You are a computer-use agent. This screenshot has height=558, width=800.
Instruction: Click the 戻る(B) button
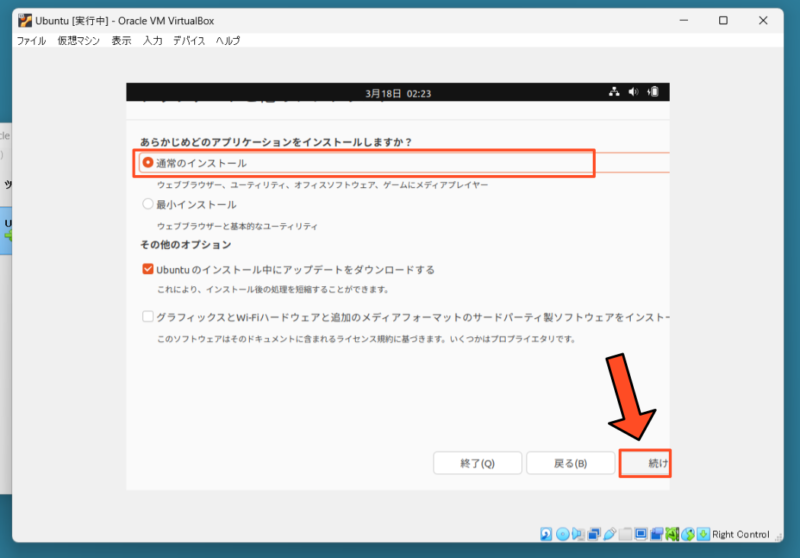570,463
